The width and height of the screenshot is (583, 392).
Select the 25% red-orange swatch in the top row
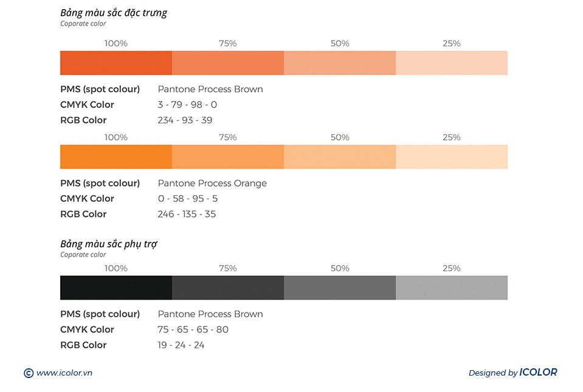click(452, 63)
